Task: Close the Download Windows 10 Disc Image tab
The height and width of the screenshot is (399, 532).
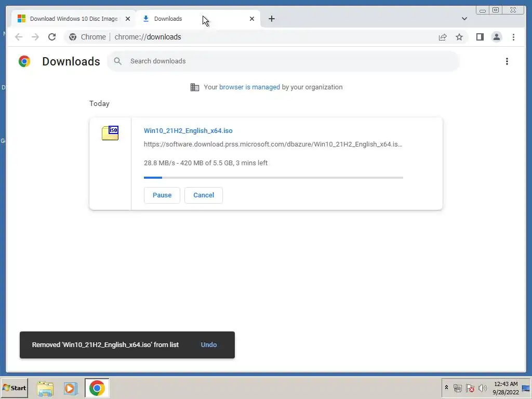Action: tap(128, 19)
